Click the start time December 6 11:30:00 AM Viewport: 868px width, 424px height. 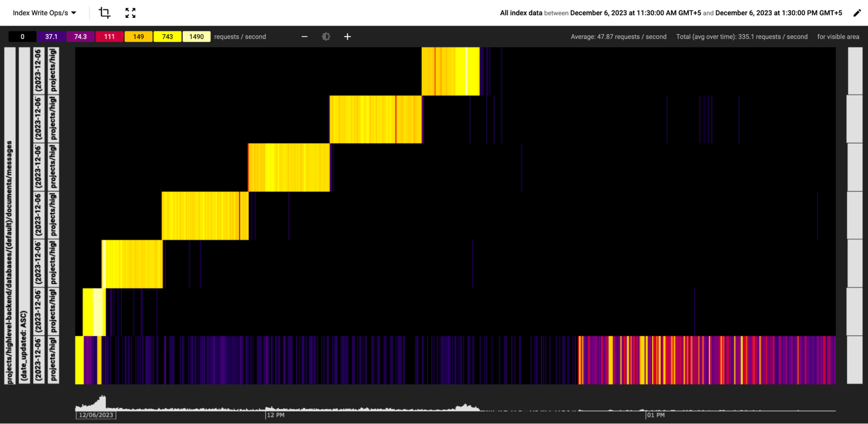(636, 13)
